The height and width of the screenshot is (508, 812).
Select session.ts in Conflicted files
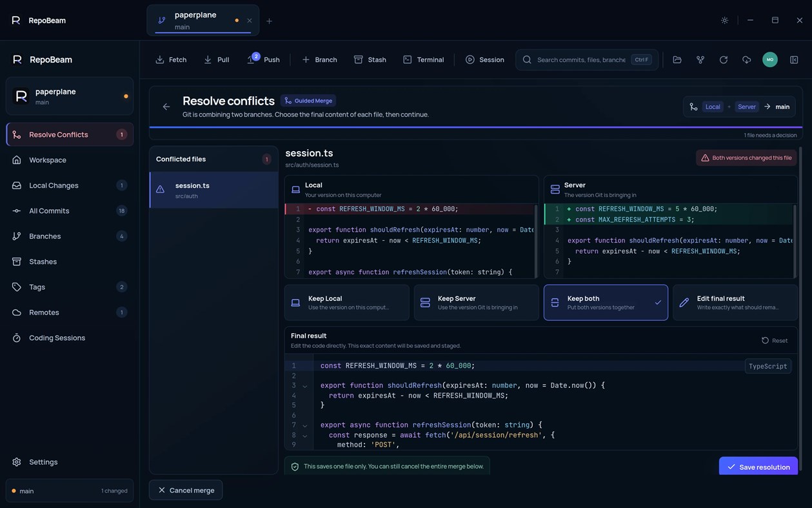(214, 190)
